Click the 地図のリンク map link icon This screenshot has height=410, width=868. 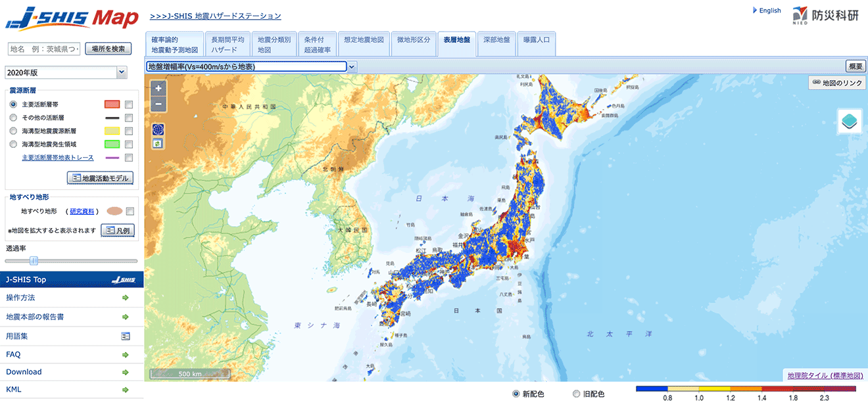tap(836, 82)
